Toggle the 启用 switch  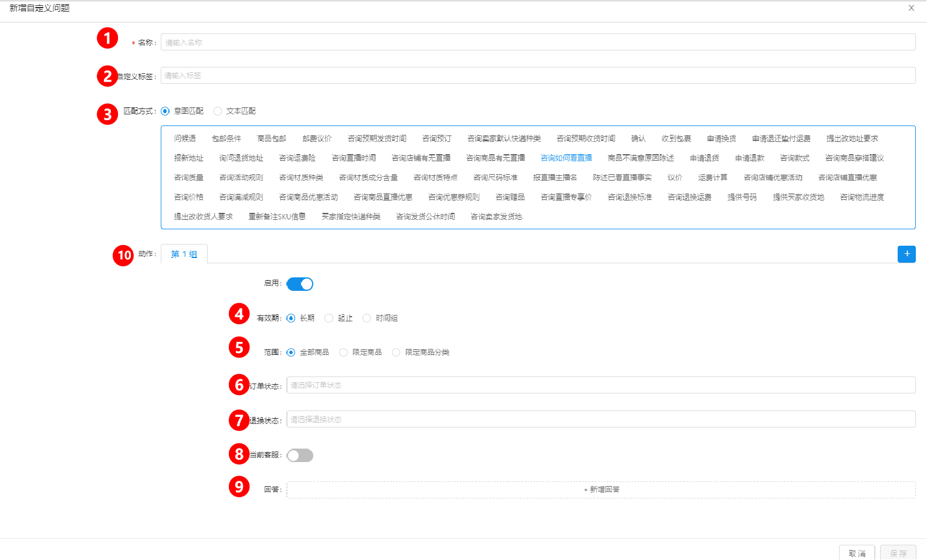coord(300,284)
